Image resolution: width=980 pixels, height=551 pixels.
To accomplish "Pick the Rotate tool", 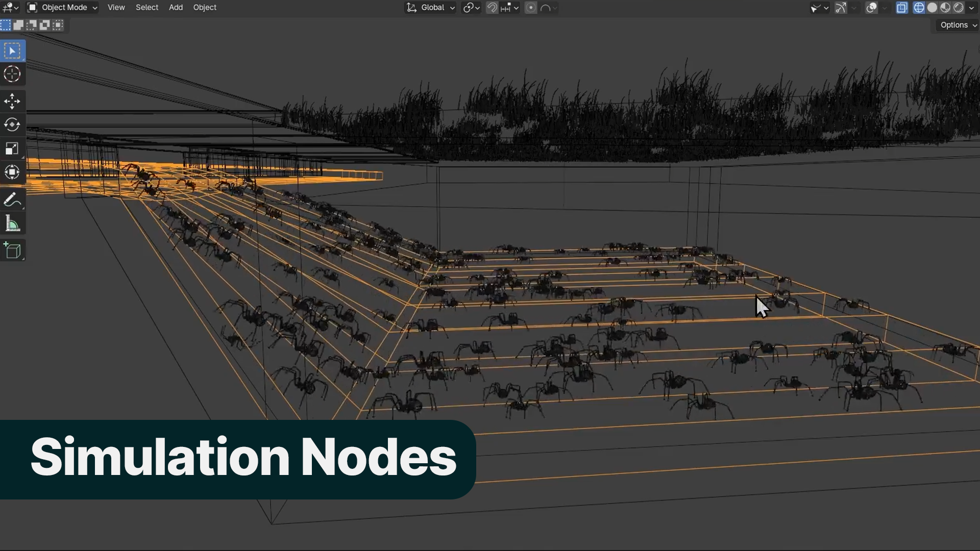I will 12,124.
